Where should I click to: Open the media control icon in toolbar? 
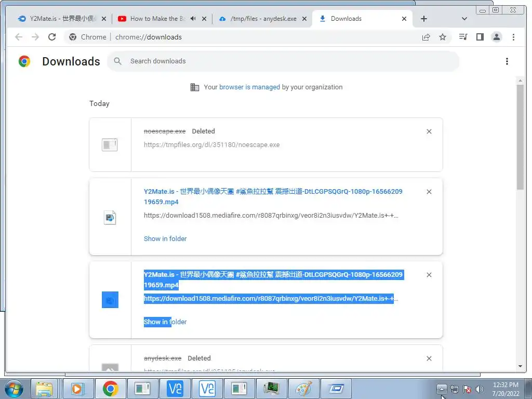click(x=463, y=37)
